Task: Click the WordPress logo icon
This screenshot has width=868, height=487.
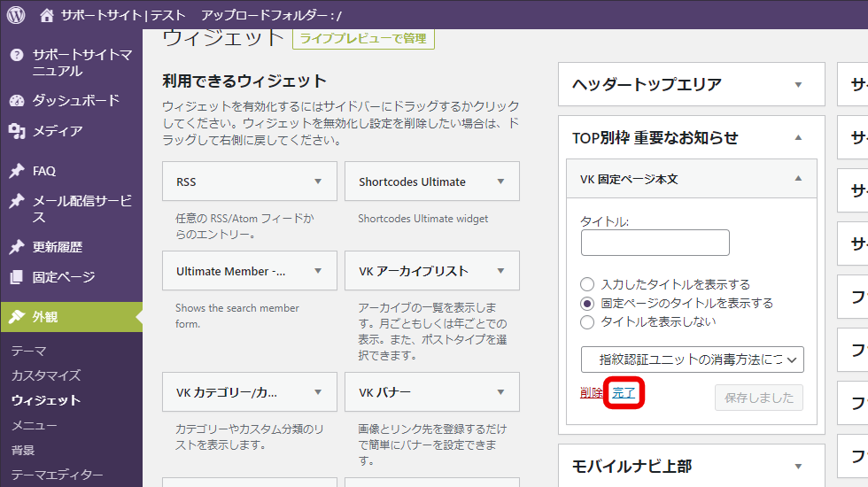Action: [17, 15]
